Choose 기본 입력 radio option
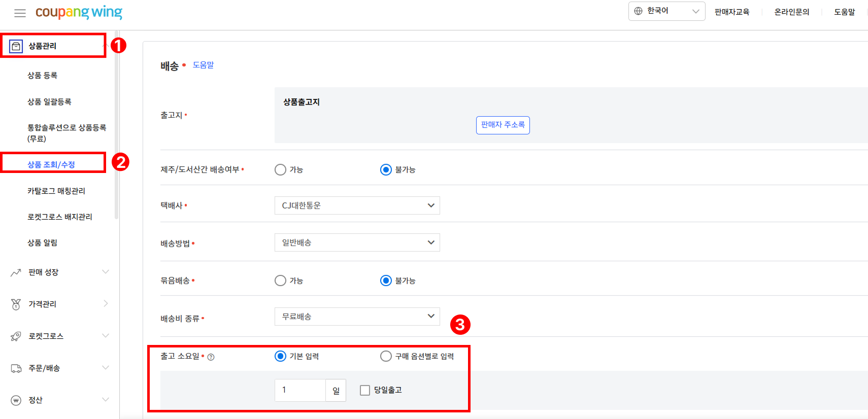Viewport: 868px width, 419px height. (x=280, y=356)
